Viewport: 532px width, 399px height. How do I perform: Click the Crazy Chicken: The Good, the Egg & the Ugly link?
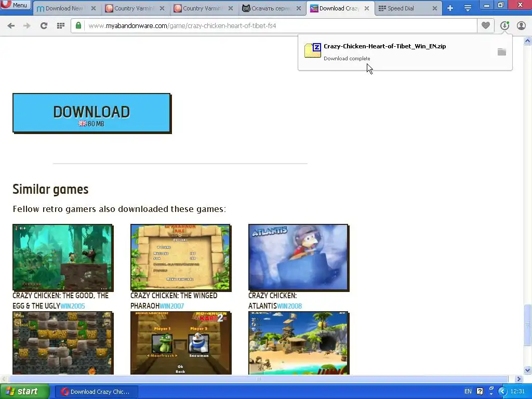click(x=60, y=301)
